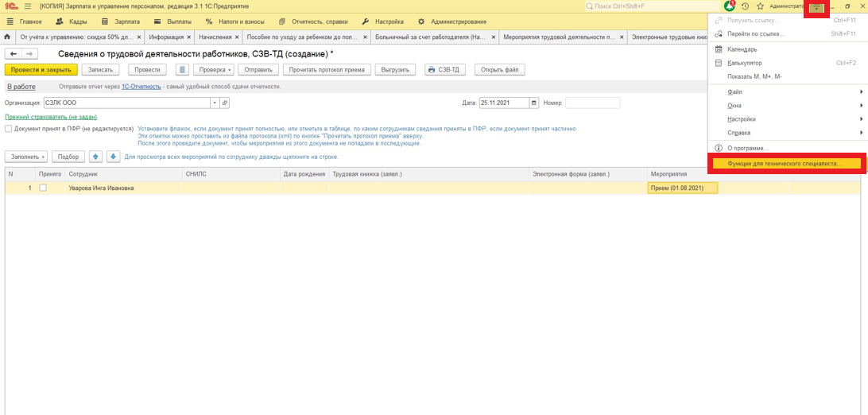Open Calendar from the service menu

[787, 49]
